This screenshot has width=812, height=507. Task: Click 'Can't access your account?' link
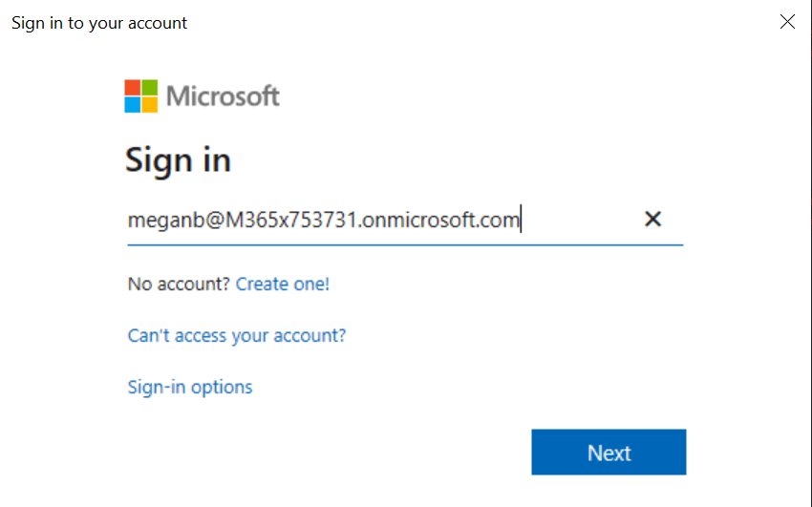click(237, 335)
